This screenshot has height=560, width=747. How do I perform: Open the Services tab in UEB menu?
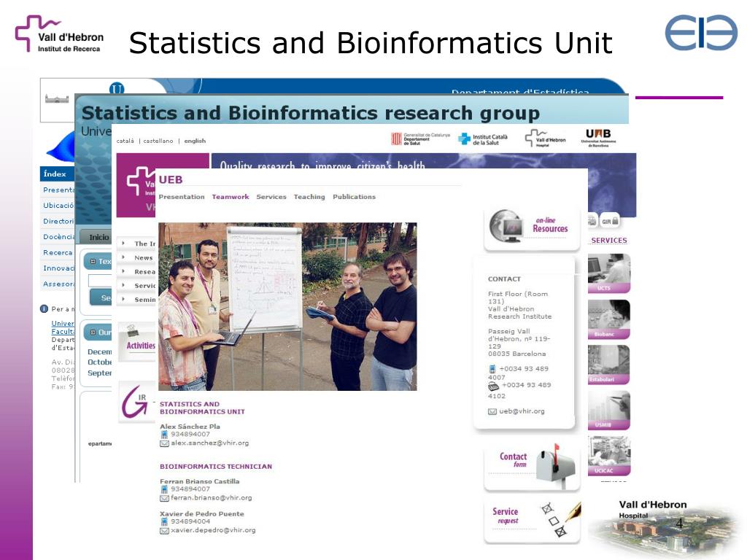click(271, 197)
